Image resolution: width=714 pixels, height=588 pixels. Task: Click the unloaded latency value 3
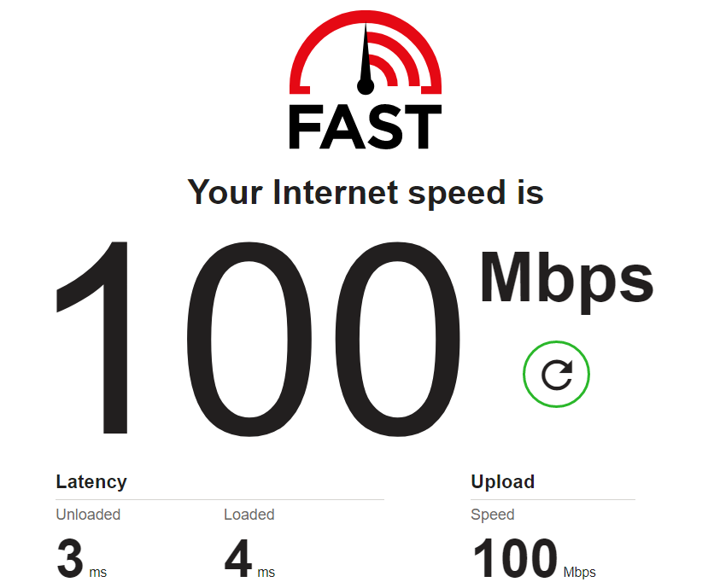click(70, 558)
